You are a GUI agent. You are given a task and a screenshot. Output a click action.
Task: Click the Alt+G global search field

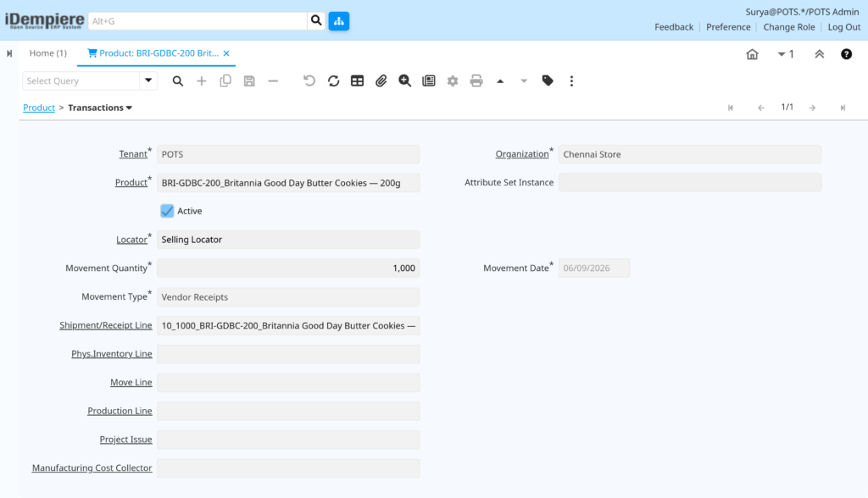(x=198, y=21)
